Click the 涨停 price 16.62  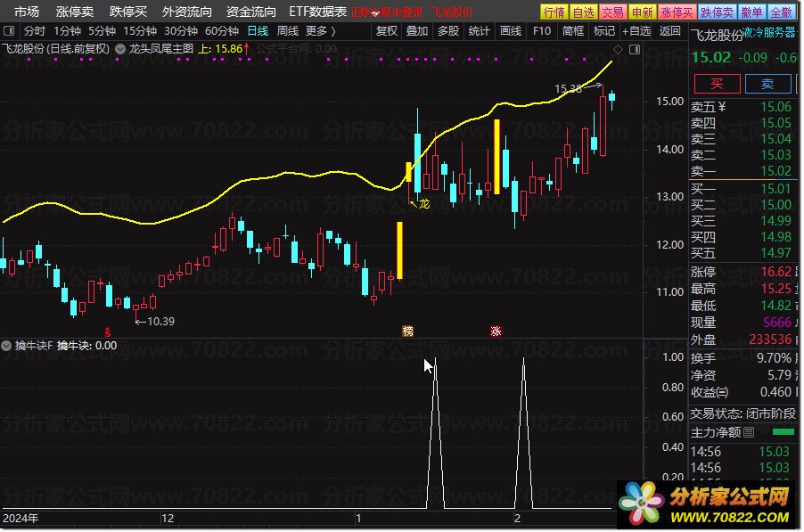[775, 271]
